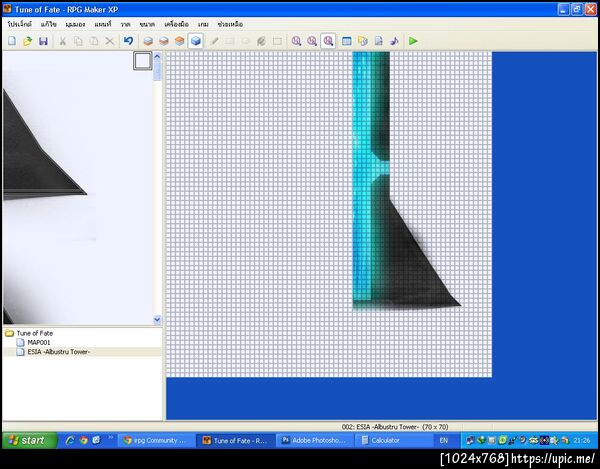Select the second map layer icon

point(164,41)
